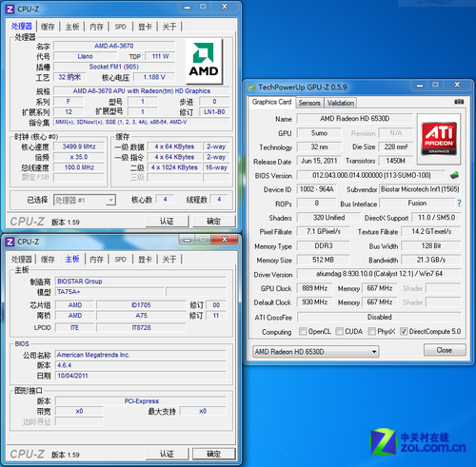
Task: Toggle the DirectCompute 5.0 checkbox
Action: [x=404, y=331]
